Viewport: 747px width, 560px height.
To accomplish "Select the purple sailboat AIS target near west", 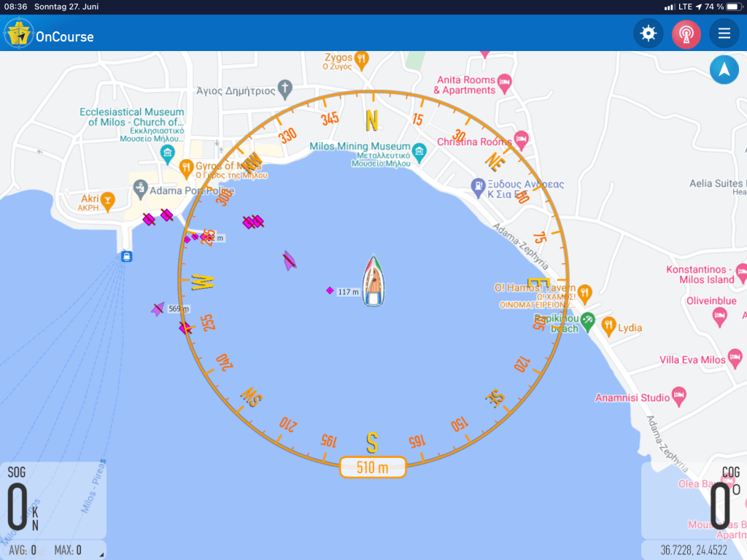I will 290,260.
